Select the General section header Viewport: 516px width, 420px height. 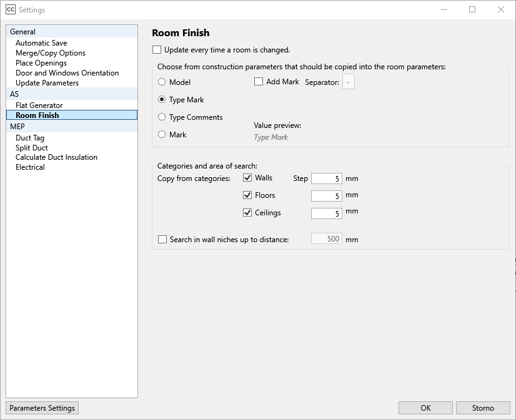23,31
